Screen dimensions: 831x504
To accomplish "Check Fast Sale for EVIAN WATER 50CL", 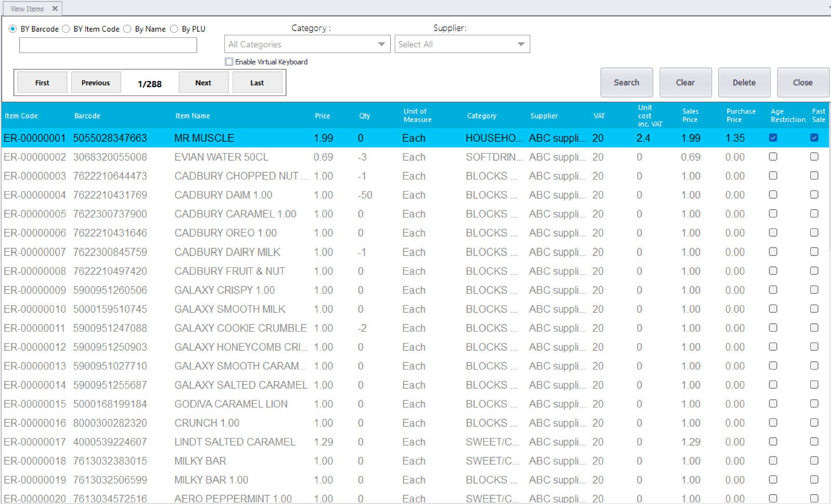I will (x=814, y=156).
